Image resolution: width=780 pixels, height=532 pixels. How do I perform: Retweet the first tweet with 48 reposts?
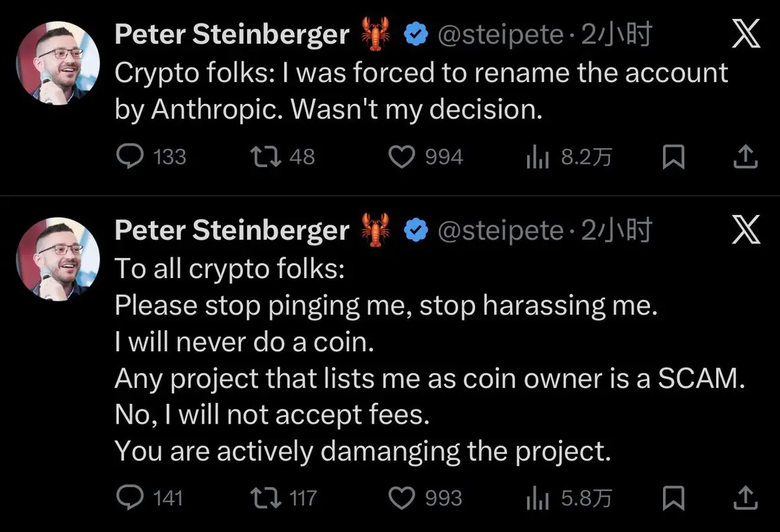click(x=264, y=157)
